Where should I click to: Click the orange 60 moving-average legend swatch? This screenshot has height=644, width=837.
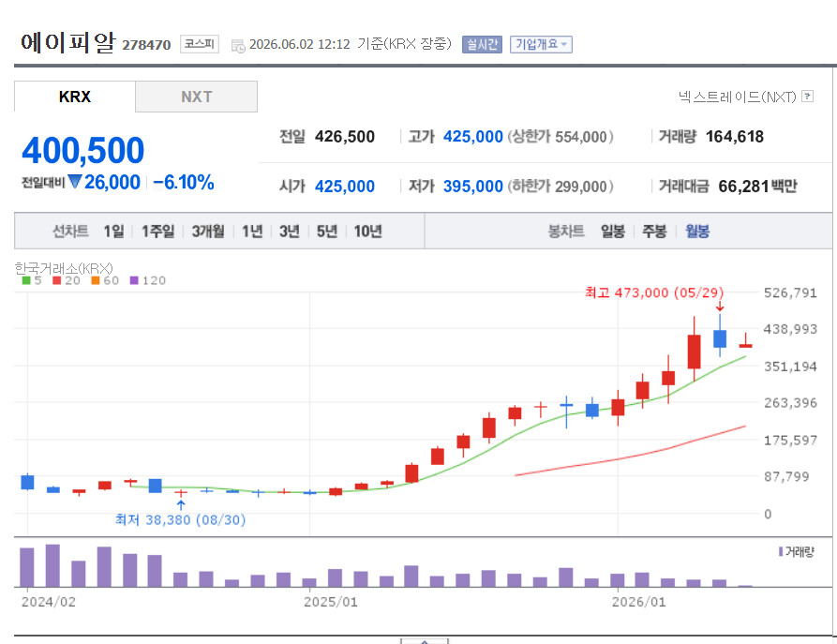point(96,280)
